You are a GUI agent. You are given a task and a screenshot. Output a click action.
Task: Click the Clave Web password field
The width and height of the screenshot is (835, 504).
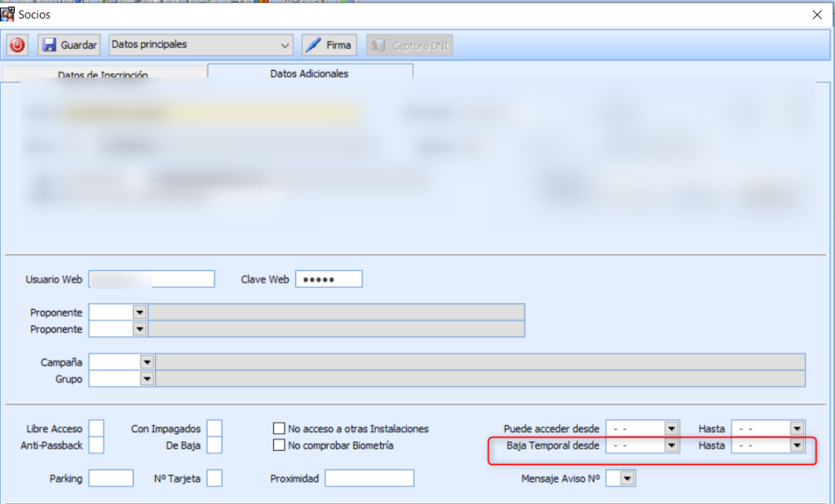pyautogui.click(x=329, y=280)
